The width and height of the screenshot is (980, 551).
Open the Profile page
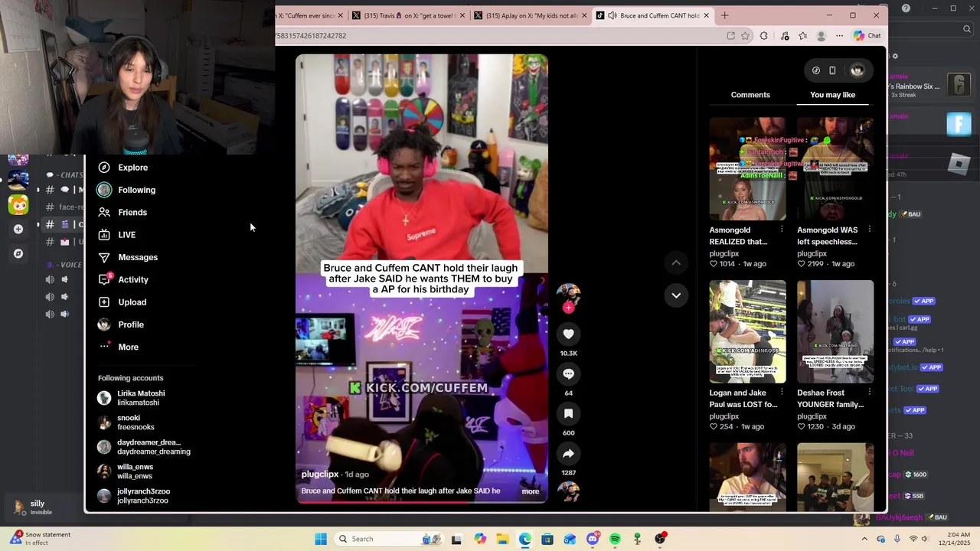click(121, 324)
